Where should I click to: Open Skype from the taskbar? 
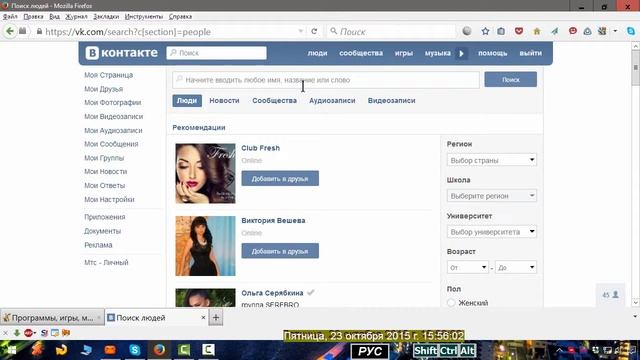click(135, 350)
